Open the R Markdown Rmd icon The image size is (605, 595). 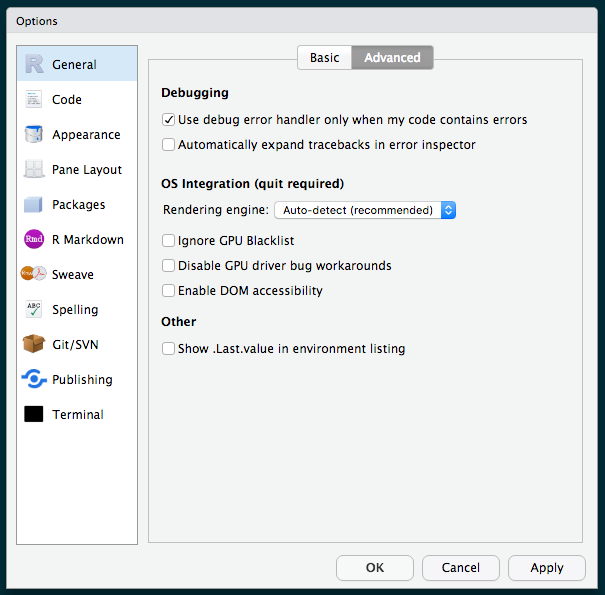click(x=34, y=239)
